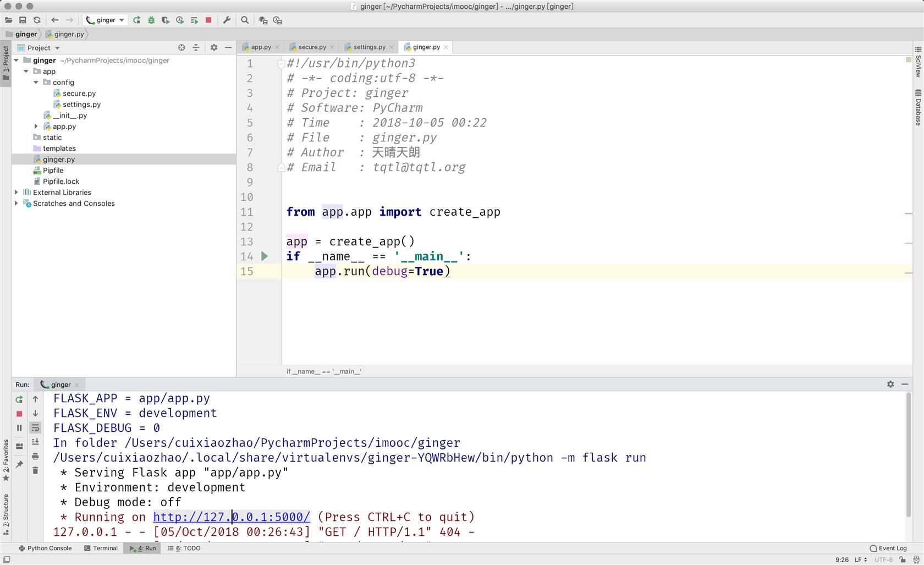The image size is (924, 565).
Task: Open the SciView side panel
Action: click(x=918, y=62)
